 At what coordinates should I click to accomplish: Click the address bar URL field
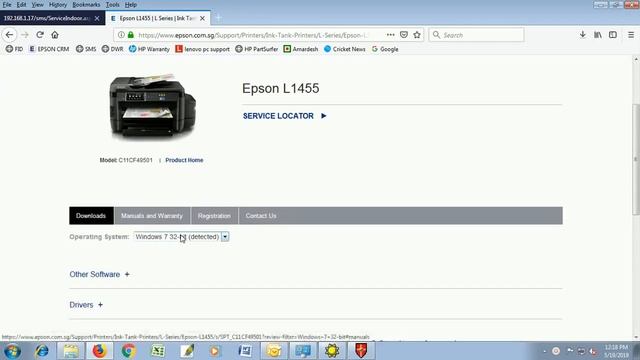[x=253, y=35]
